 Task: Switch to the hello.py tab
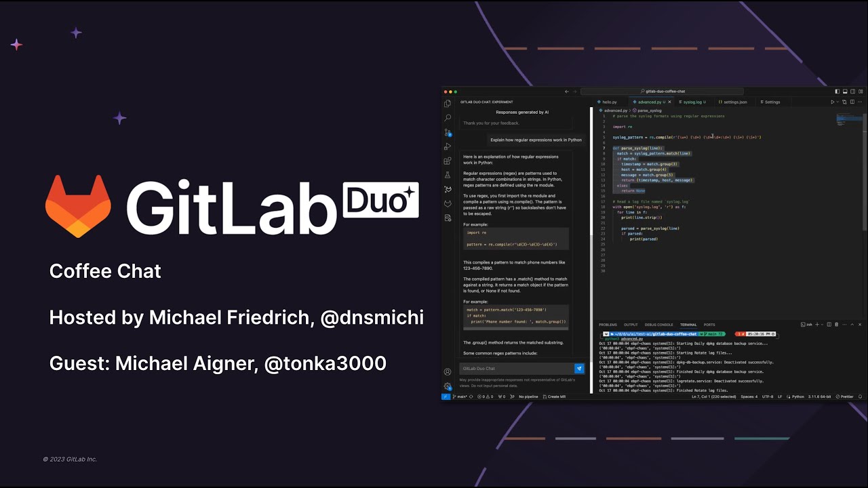(608, 102)
